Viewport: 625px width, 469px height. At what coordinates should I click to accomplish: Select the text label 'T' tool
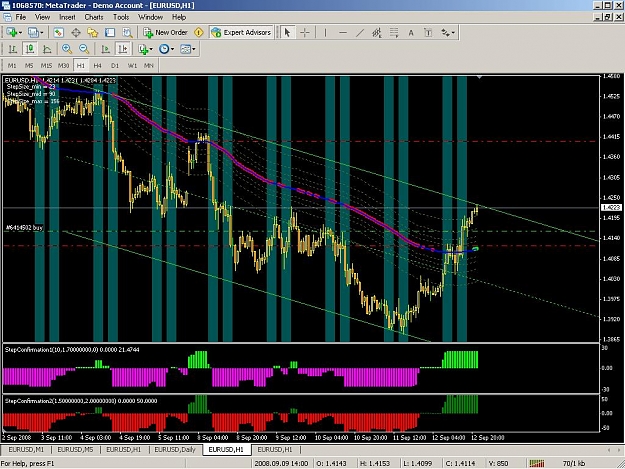tap(428, 33)
